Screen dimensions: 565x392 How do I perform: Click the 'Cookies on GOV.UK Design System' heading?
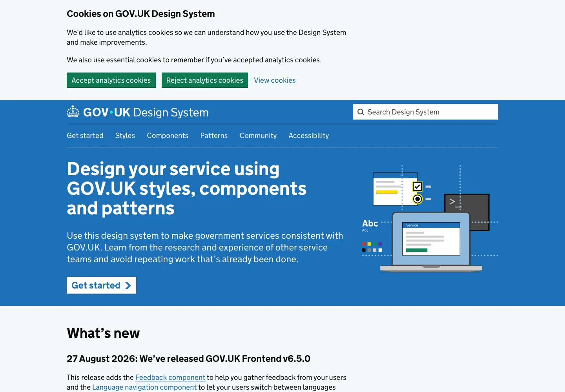coord(141,14)
